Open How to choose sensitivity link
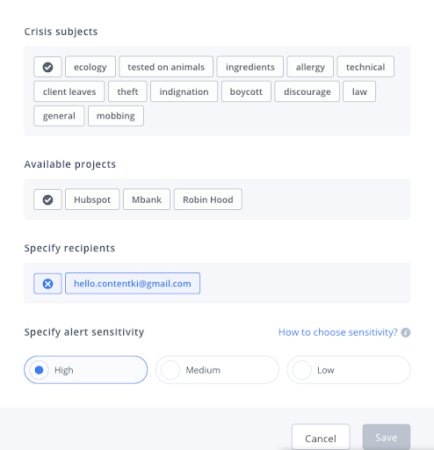The height and width of the screenshot is (450, 434). pos(338,332)
